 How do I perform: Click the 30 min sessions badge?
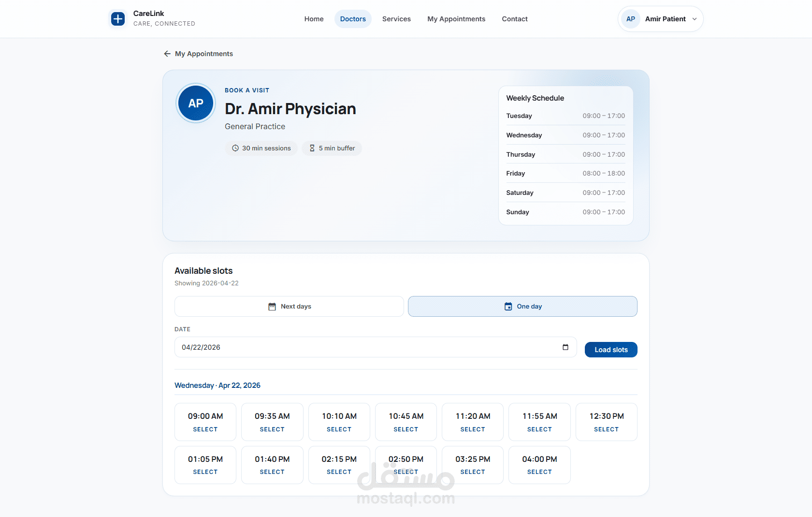[261, 148]
